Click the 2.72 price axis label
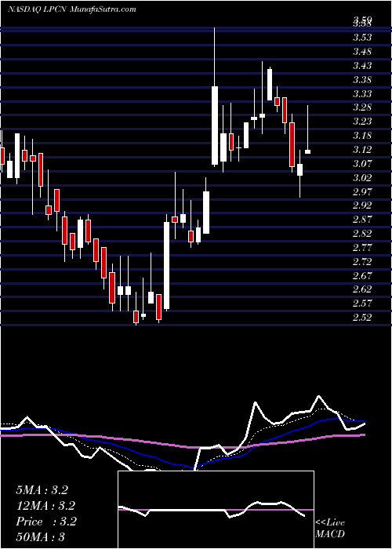The height and width of the screenshot is (549, 392). click(x=362, y=261)
